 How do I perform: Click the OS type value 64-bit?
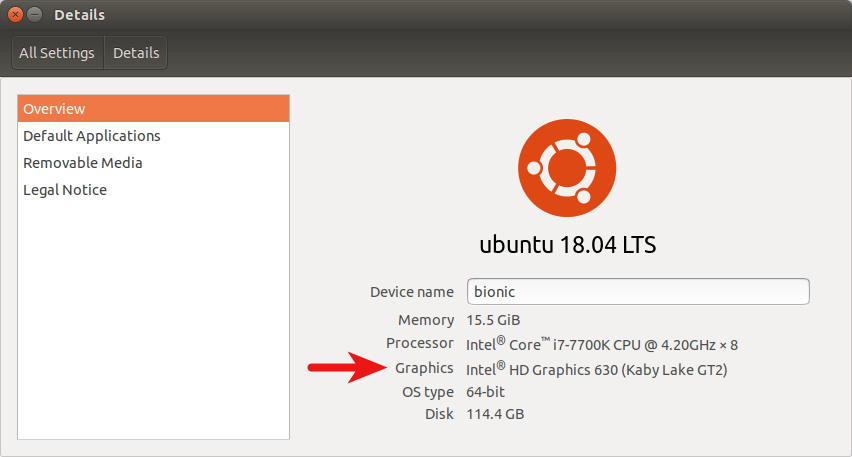485,392
